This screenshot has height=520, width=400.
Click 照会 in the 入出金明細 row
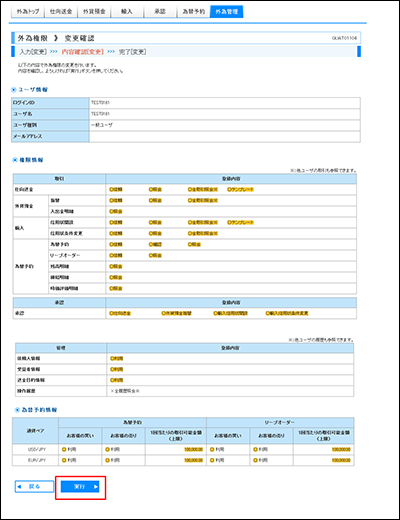(x=116, y=212)
